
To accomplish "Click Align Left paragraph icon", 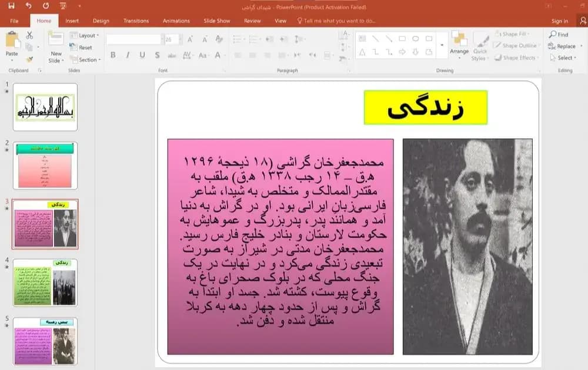I will (238, 55).
